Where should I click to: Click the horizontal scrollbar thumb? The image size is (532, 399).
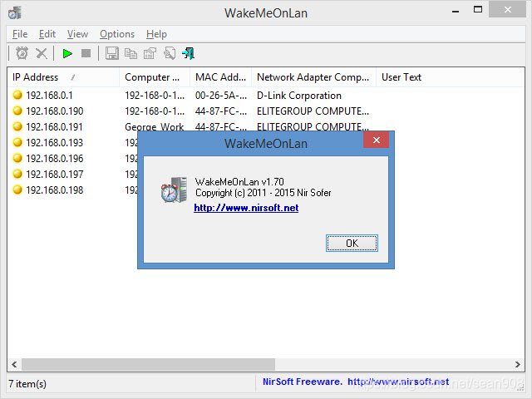[x=148, y=365]
